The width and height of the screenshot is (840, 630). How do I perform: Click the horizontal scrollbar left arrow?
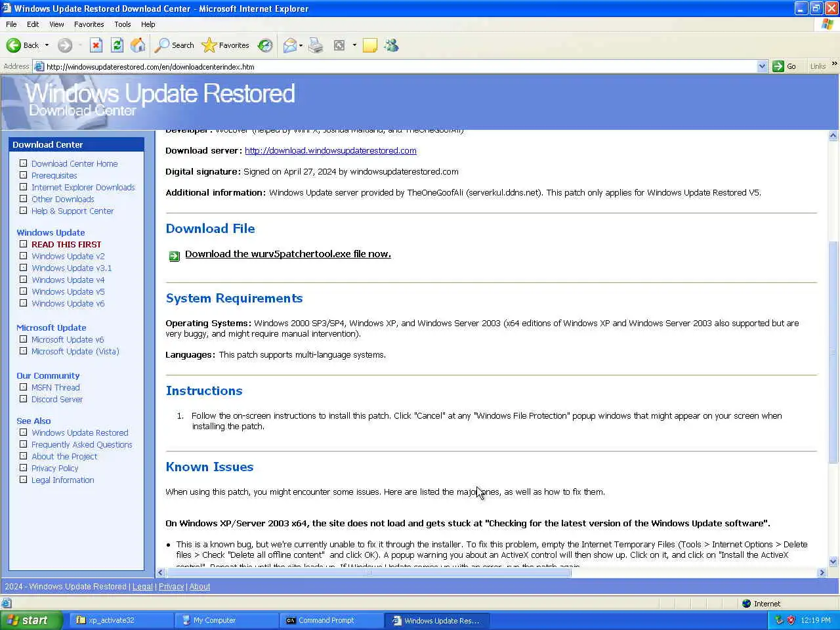(x=160, y=572)
